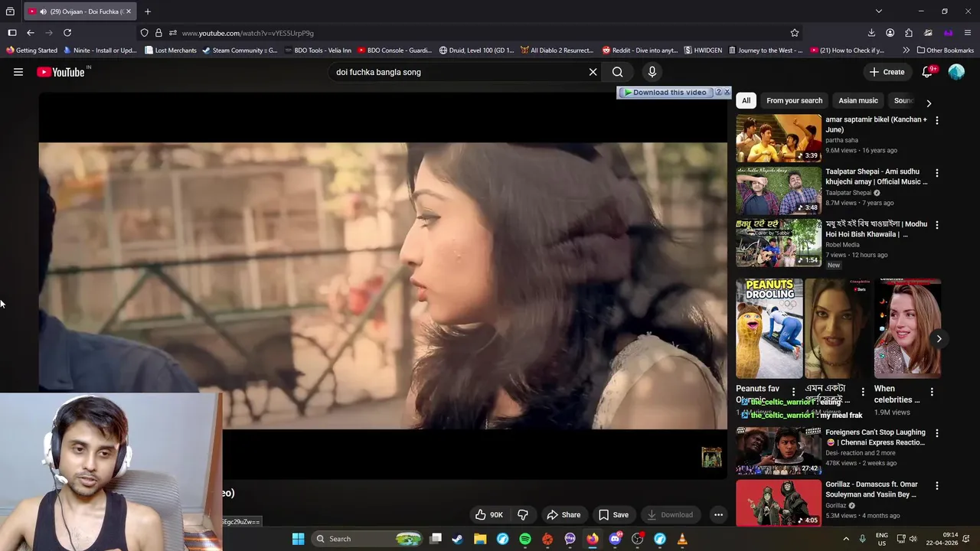Bookmark this page with the star icon
The width and height of the screenshot is (980, 551).
point(795,33)
